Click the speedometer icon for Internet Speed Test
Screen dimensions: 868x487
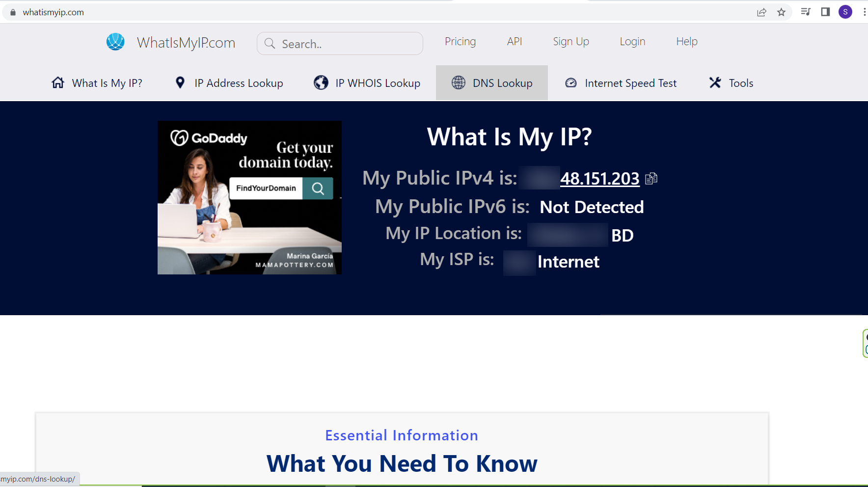pos(571,83)
